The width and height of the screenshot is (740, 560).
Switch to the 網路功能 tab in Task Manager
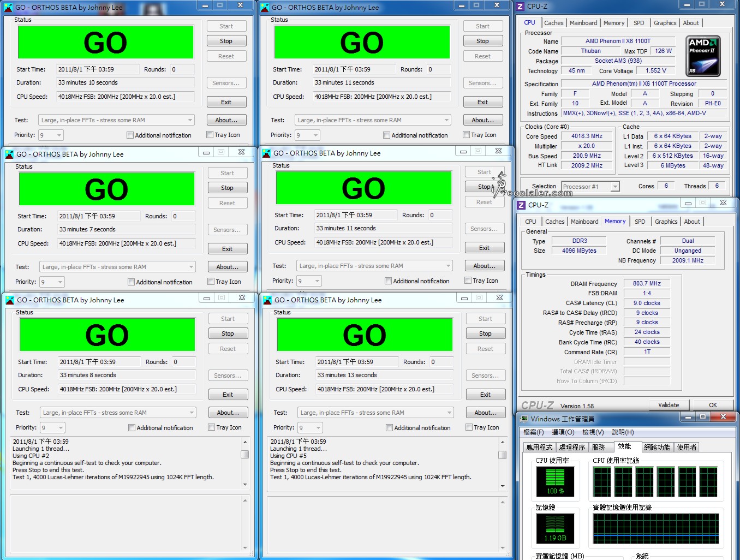[x=657, y=447]
